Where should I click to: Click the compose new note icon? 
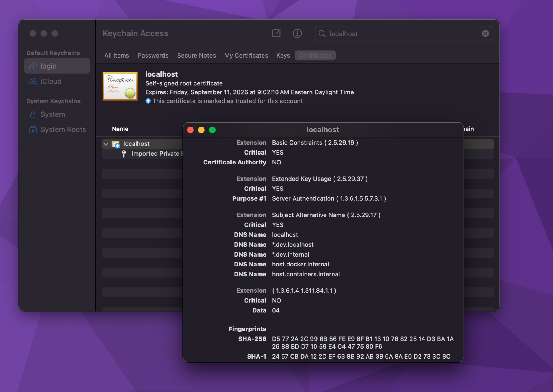coord(277,33)
